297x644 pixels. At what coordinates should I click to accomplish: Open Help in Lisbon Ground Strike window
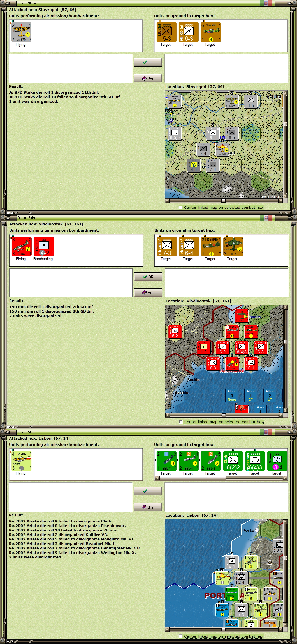click(148, 507)
